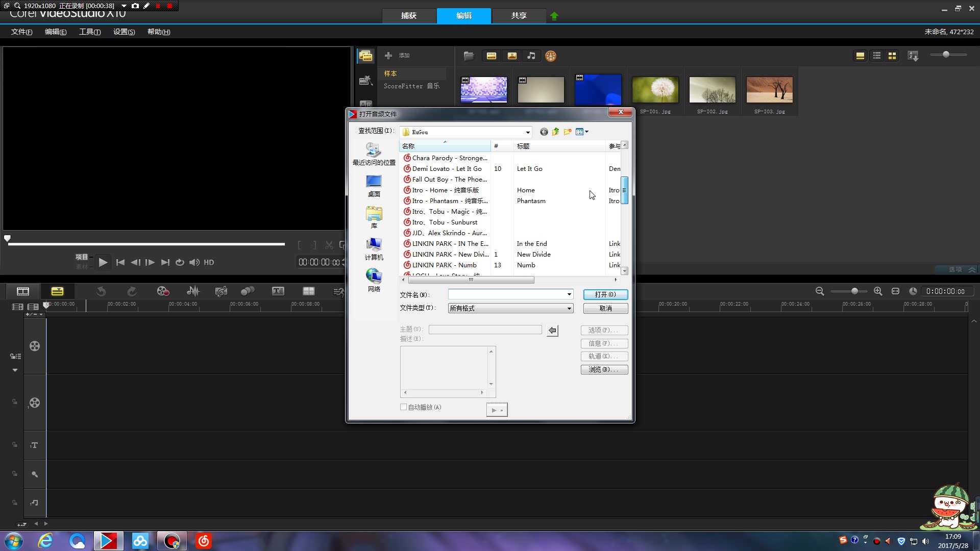Click the import media folder icon
The width and height of the screenshot is (980, 551).
[469, 56]
